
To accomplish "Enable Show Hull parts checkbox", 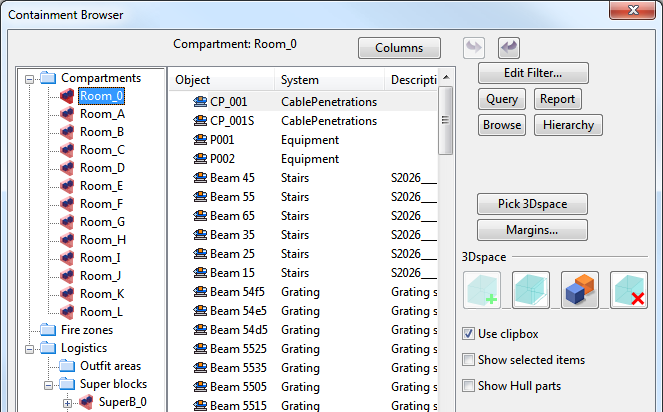I will click(469, 386).
